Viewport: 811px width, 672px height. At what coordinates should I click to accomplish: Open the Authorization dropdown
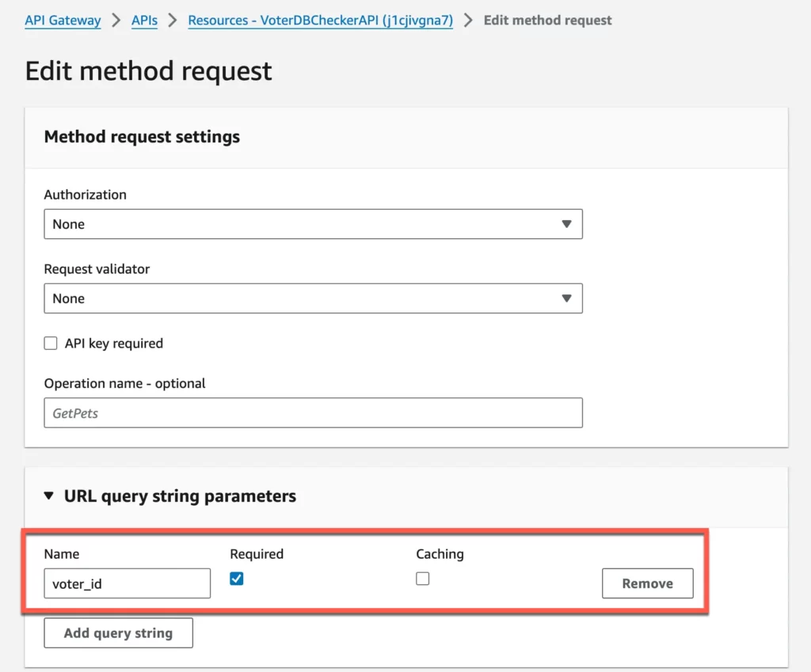coord(313,224)
